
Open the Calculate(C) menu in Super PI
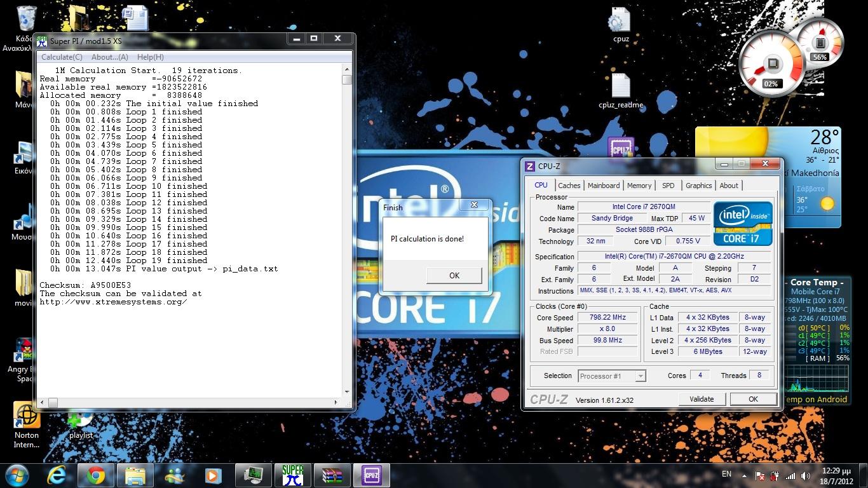(x=62, y=57)
